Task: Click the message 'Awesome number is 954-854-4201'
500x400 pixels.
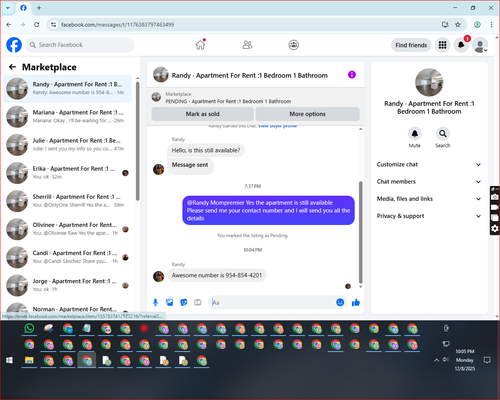Action: pos(217,275)
